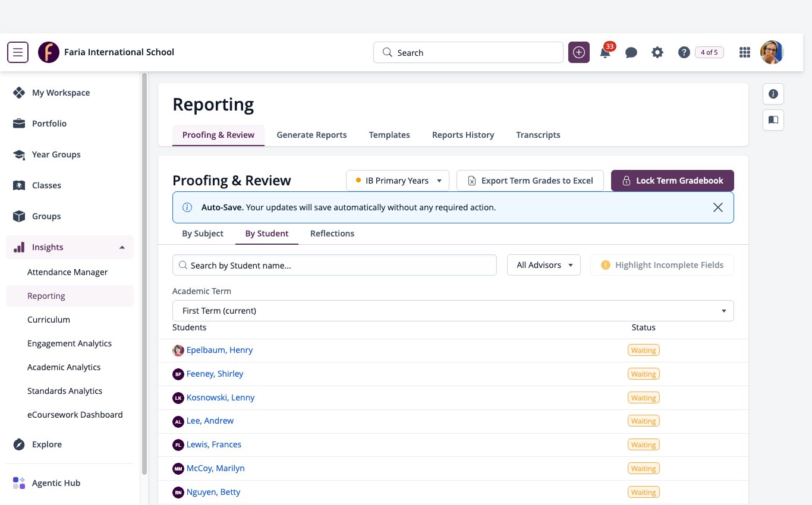Switch to the Generate Reports tab
Viewport: 812px width, 505px height.
pos(311,135)
